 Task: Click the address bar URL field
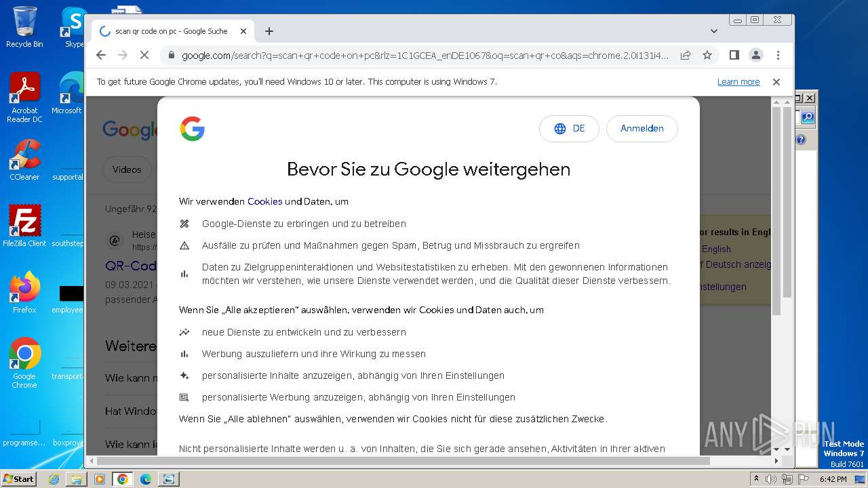click(x=425, y=56)
